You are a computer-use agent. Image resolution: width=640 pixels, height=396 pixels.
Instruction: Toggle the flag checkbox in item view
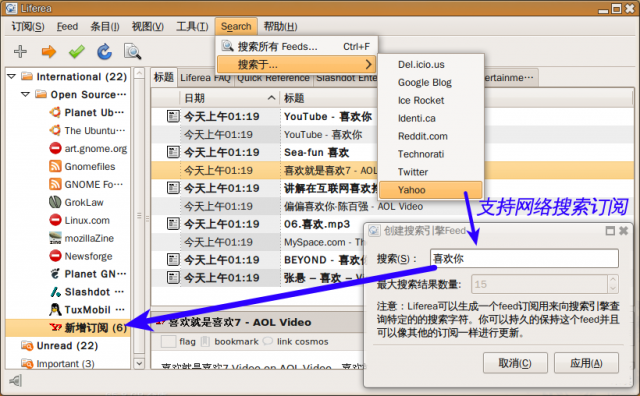pyautogui.click(x=169, y=341)
